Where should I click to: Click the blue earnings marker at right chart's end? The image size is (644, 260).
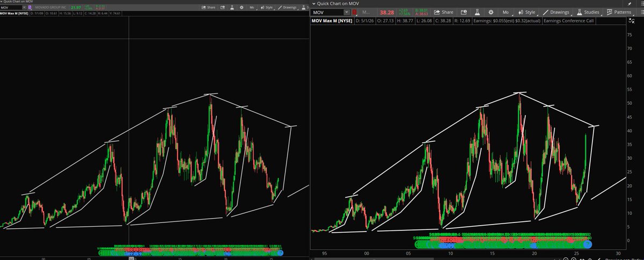pyautogui.click(x=588, y=244)
